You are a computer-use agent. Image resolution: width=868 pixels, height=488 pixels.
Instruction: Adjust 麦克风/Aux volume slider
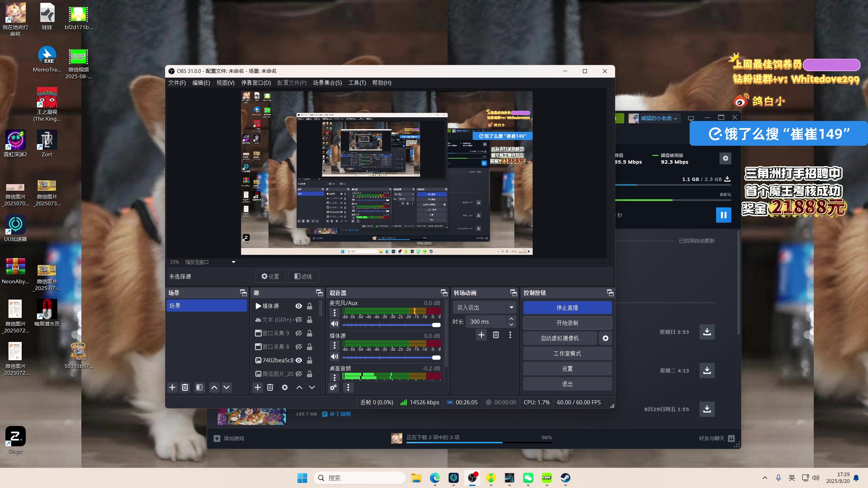392,325
